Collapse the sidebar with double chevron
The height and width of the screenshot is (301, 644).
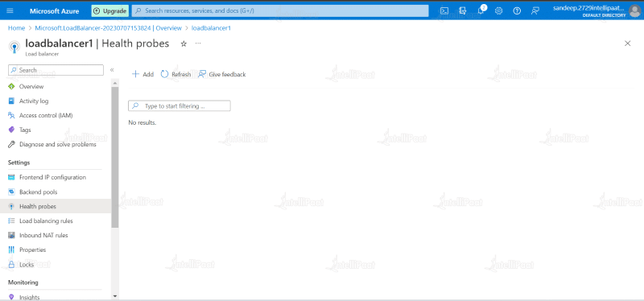click(x=112, y=70)
